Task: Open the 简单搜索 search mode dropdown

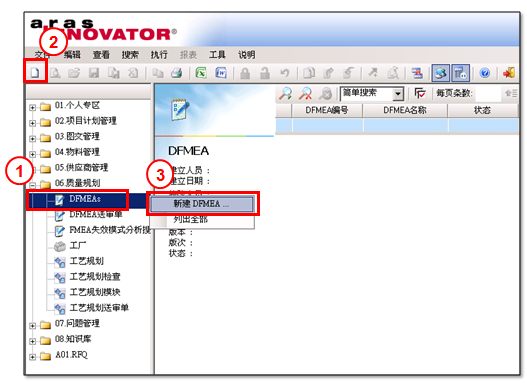Action: pyautogui.click(x=398, y=94)
